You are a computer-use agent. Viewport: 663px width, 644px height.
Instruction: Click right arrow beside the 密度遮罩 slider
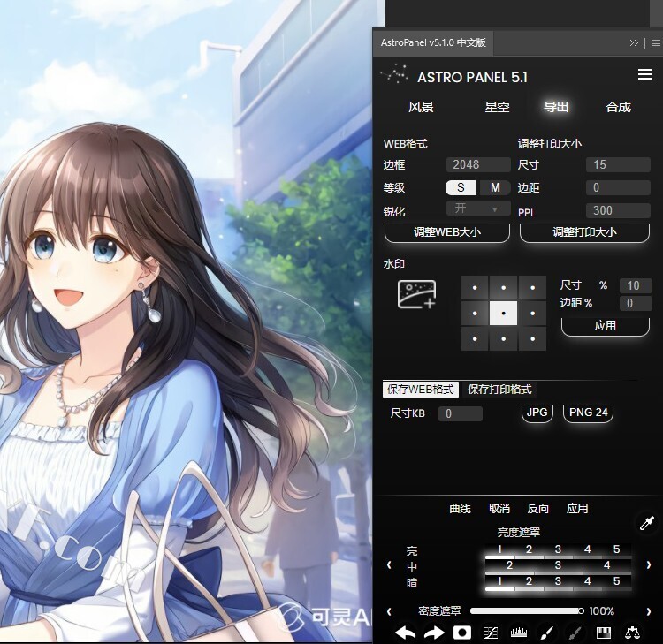(649, 611)
